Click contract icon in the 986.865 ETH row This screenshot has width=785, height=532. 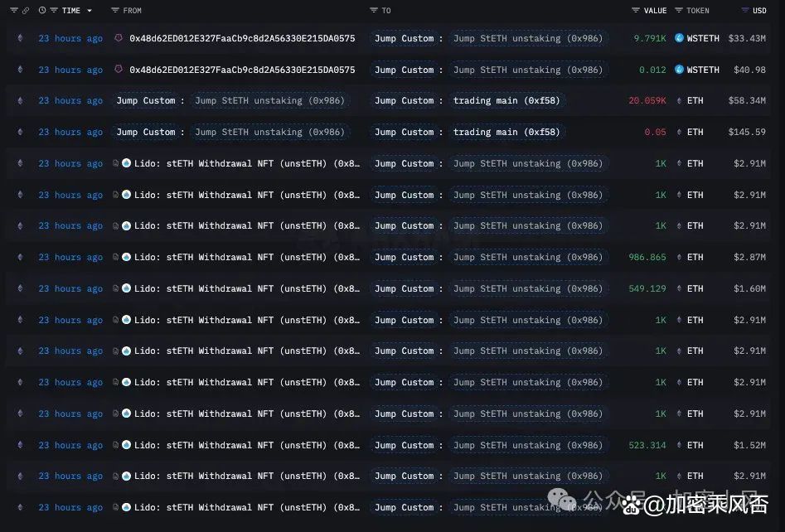tap(116, 257)
